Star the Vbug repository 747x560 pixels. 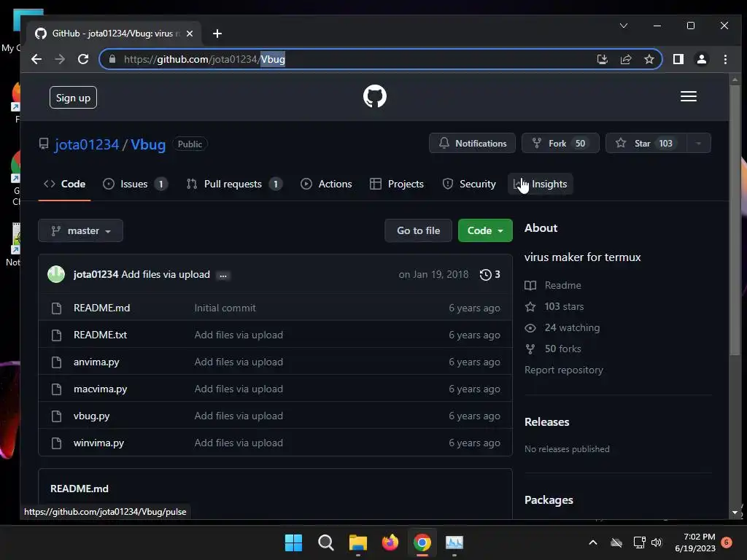646,144
